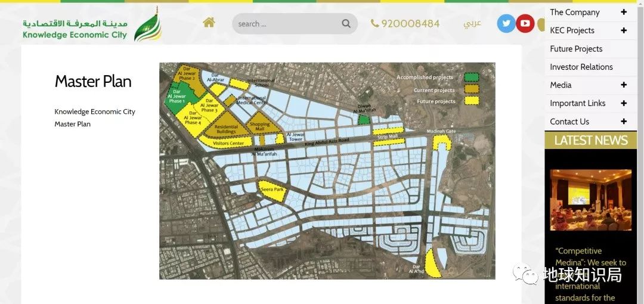Image resolution: width=644 pixels, height=304 pixels.
Task: Click the bright yellow Future projects swatch
Action: click(472, 100)
